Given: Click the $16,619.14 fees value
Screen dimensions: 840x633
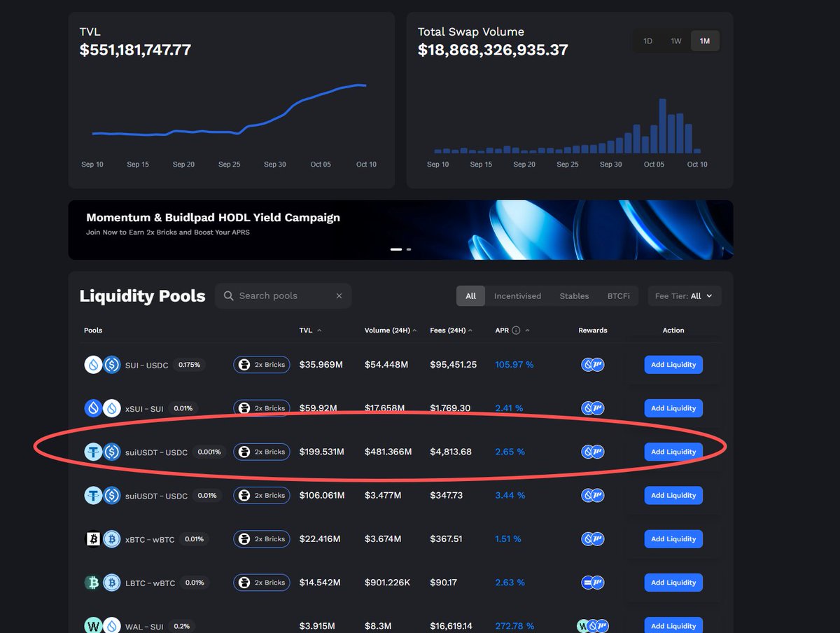Looking at the screenshot, I should pos(451,626).
